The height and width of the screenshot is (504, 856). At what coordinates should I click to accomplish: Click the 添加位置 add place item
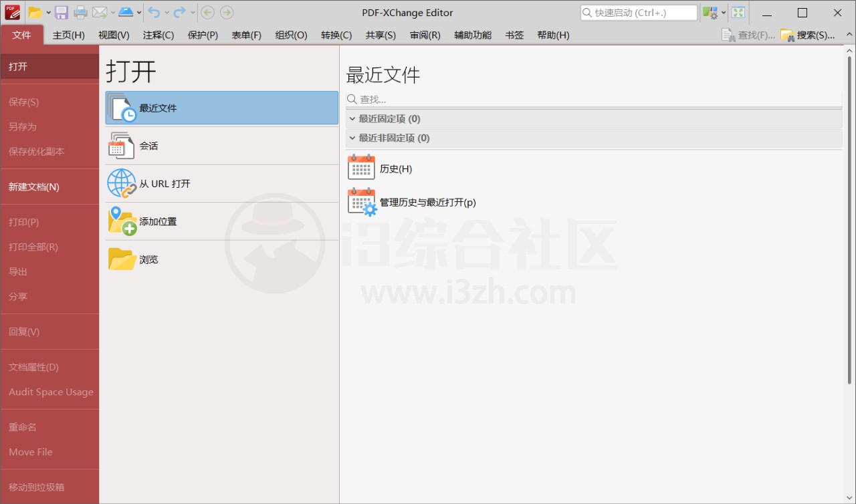coord(222,221)
